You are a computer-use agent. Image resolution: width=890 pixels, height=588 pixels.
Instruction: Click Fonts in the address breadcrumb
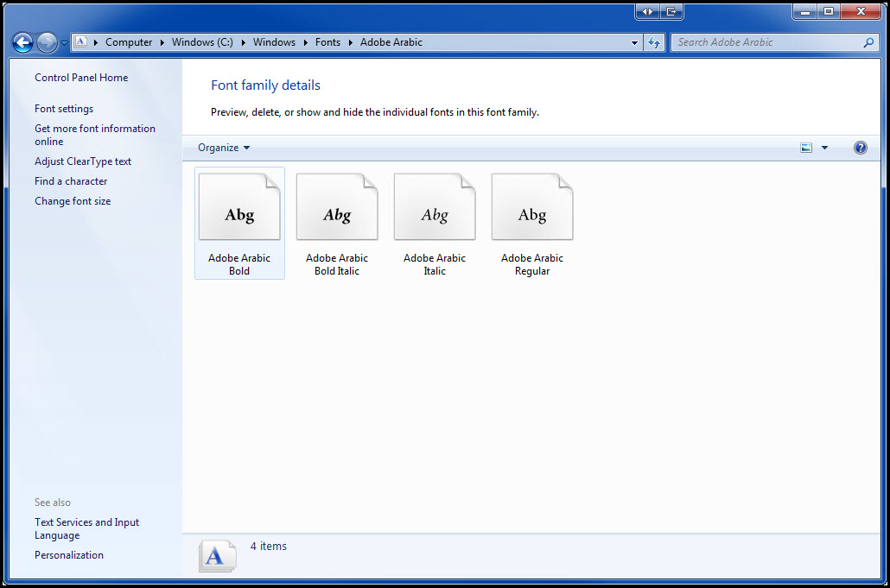(327, 42)
